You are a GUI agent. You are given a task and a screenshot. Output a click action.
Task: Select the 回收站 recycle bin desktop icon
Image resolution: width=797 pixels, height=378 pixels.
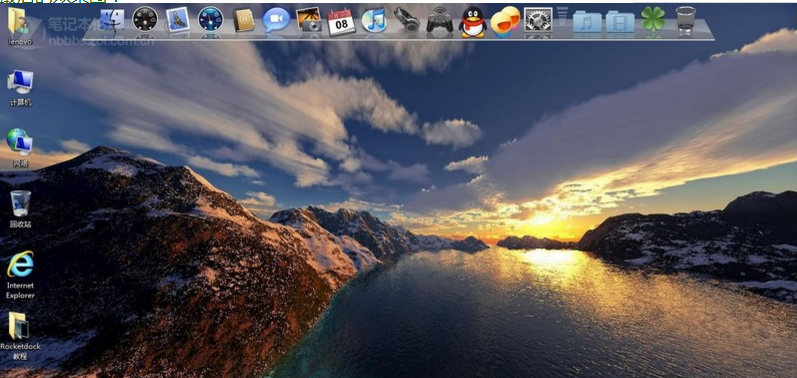[x=20, y=209]
